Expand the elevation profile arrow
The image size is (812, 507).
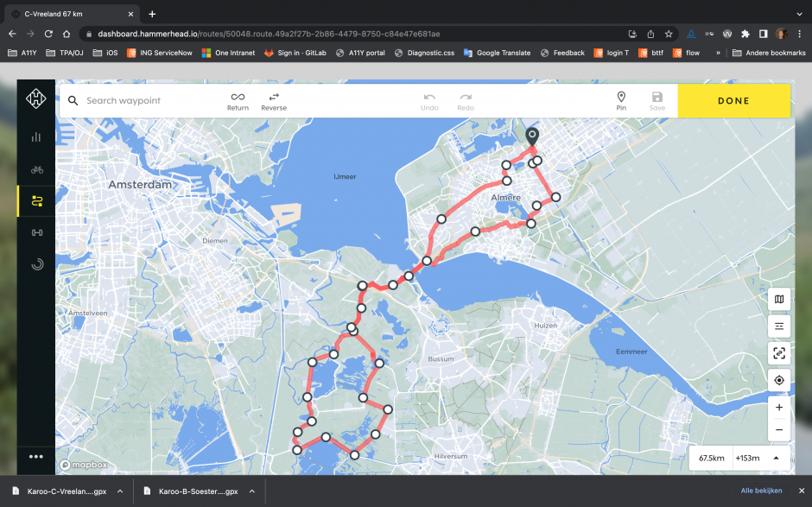(776, 458)
